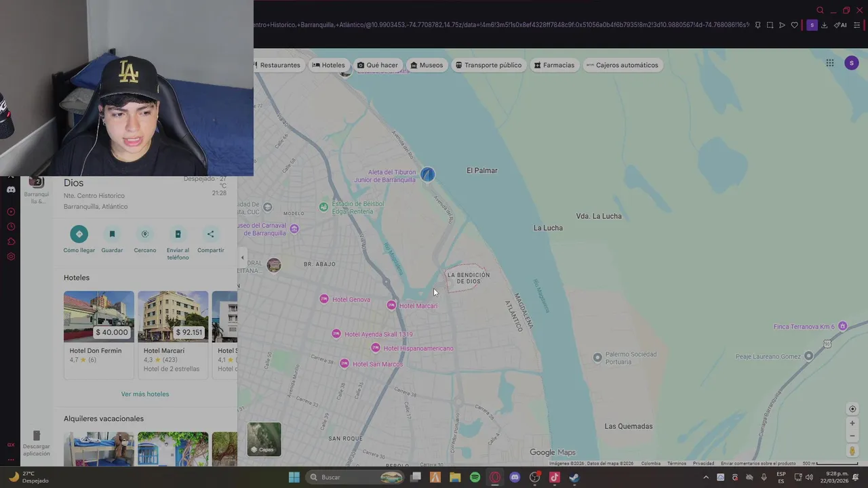Open File Explorer from the taskbar

point(455,477)
